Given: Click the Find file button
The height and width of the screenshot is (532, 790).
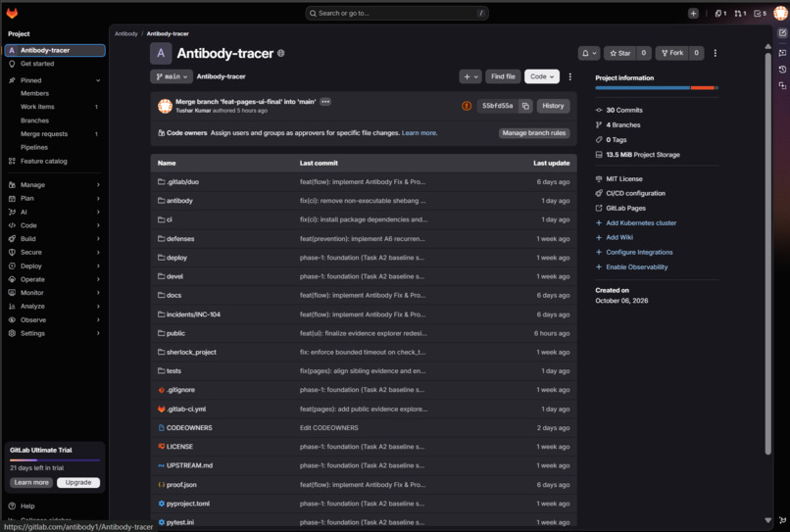Looking at the screenshot, I should (x=503, y=76).
